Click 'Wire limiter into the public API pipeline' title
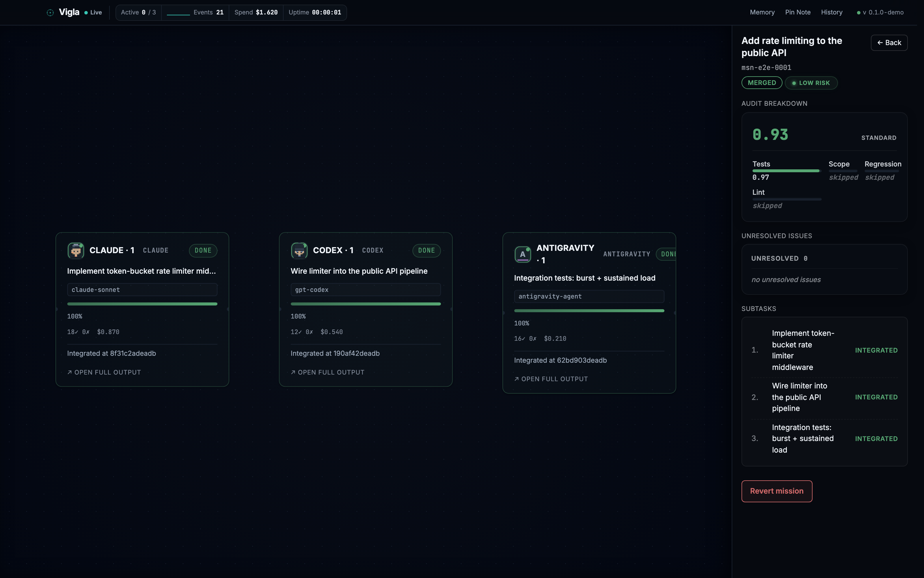Image resolution: width=924 pixels, height=578 pixels. pos(359,271)
